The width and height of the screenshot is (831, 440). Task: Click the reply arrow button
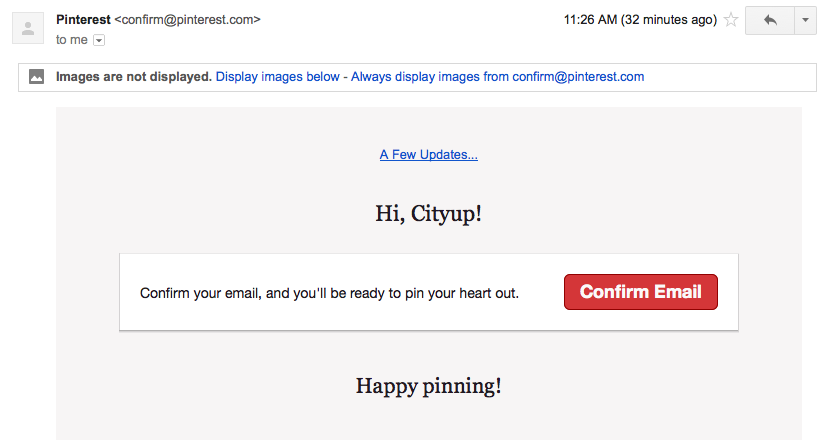pos(770,20)
